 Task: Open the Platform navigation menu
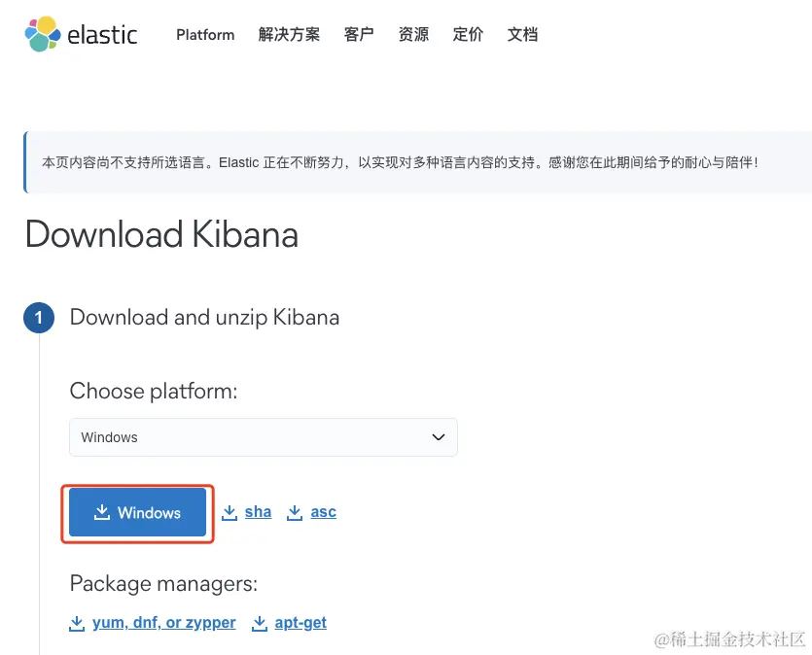[205, 35]
